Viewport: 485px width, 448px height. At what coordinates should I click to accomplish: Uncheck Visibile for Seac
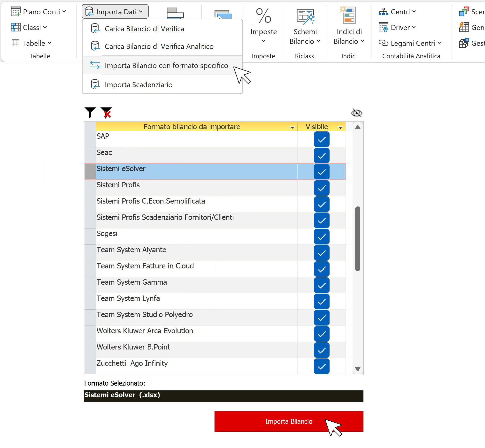tap(321, 155)
